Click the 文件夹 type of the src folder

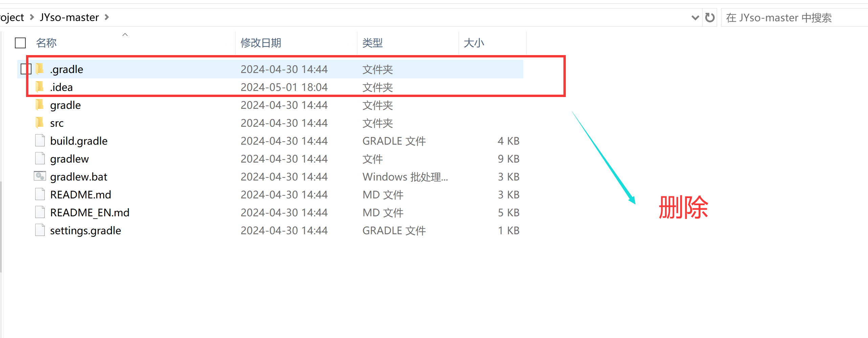click(377, 123)
